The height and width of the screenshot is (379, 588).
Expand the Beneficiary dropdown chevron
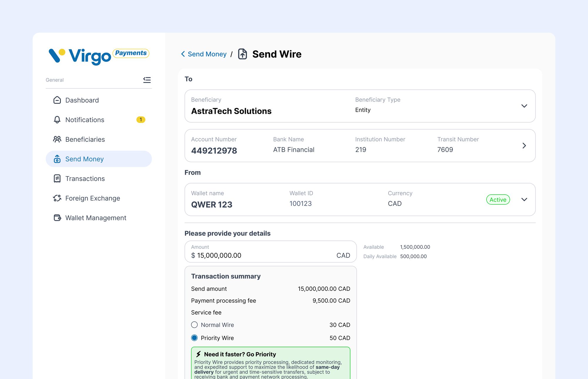click(524, 106)
